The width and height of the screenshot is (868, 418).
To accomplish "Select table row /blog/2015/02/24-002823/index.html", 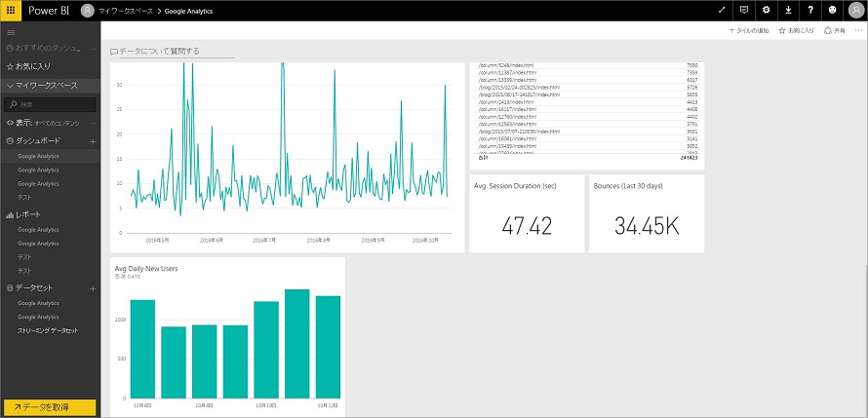I will click(x=587, y=88).
